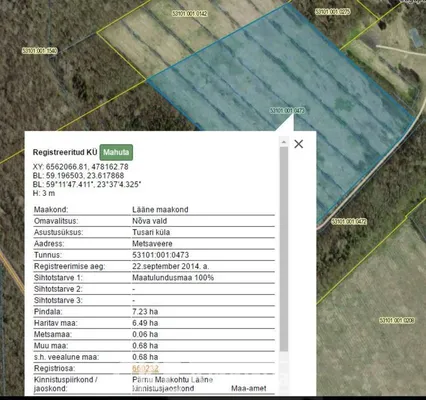Click the Kinnistuspiirkond / jaoskond label
This screenshot has height=400, width=426.
pyautogui.click(x=66, y=384)
